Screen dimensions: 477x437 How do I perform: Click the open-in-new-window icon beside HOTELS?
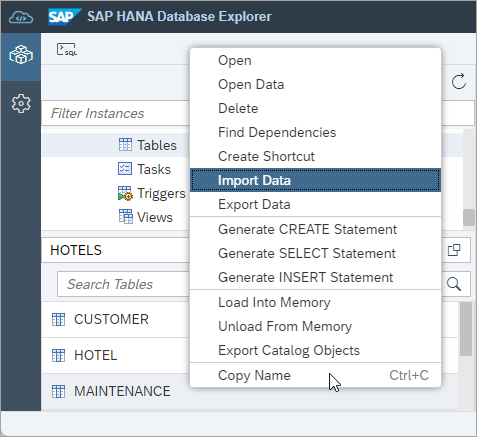click(x=454, y=250)
